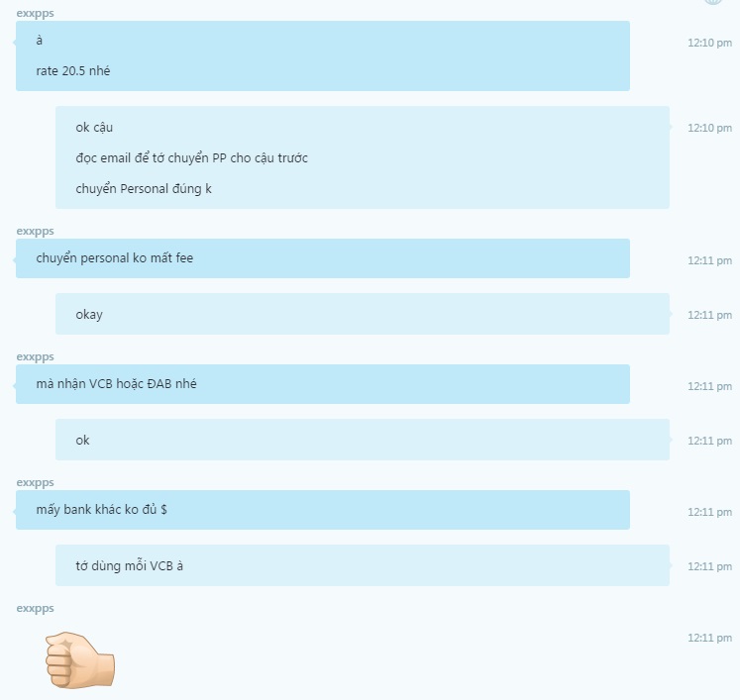Click the partially visible globe icon at top
Image resolution: width=740 pixels, height=700 pixels.
pyautogui.click(x=713, y=2)
